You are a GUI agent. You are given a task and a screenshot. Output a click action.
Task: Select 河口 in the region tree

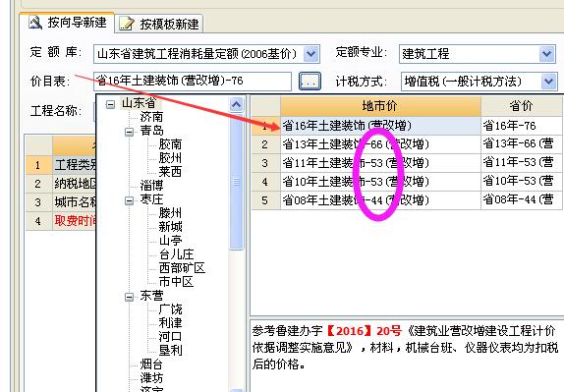[170, 337]
